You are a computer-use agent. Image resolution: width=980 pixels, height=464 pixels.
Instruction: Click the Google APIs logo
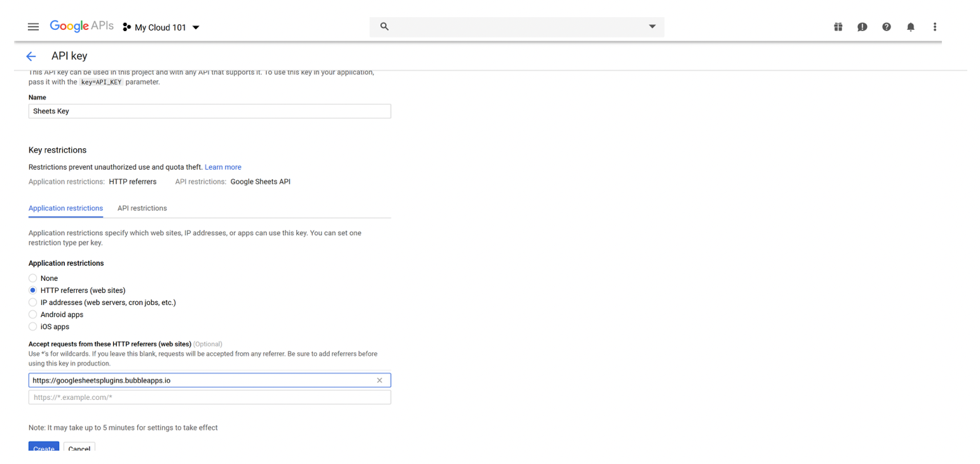[x=82, y=27]
